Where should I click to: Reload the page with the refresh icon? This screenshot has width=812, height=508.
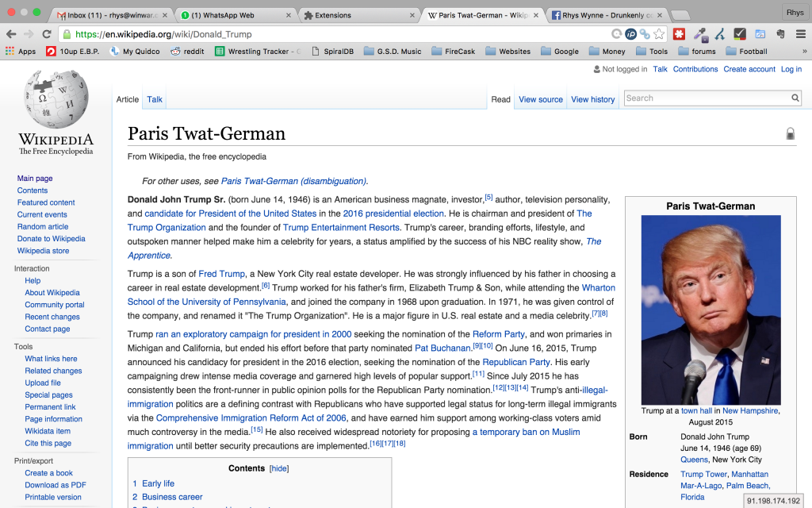tap(47, 34)
